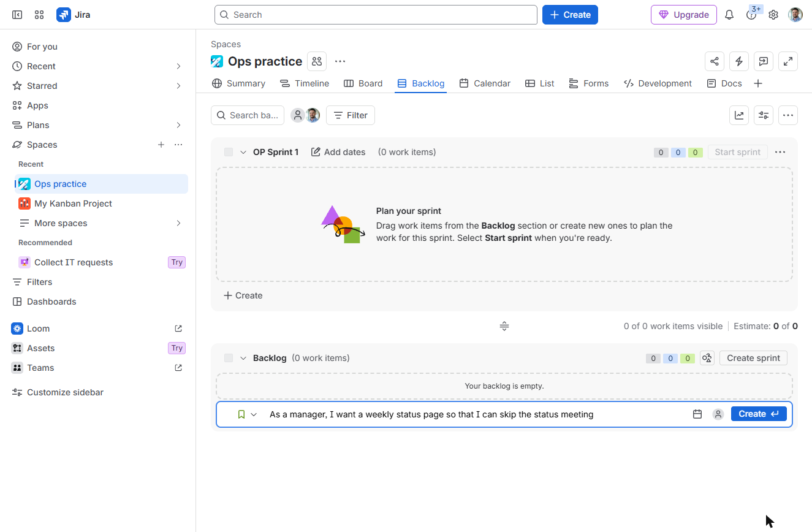The image size is (812, 532).
Task: Click Add dates for OP Sprint 1
Action: [x=338, y=152]
